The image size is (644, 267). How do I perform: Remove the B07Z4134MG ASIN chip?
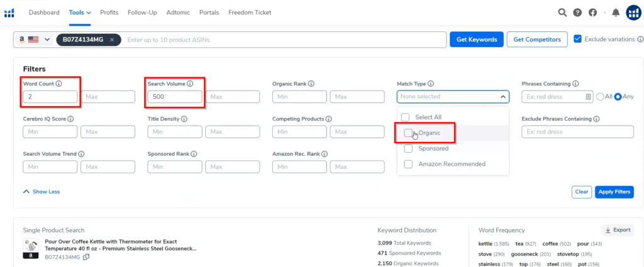tap(112, 40)
